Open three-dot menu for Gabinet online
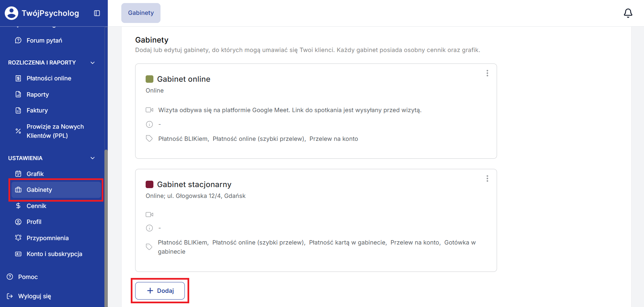 pyautogui.click(x=487, y=73)
